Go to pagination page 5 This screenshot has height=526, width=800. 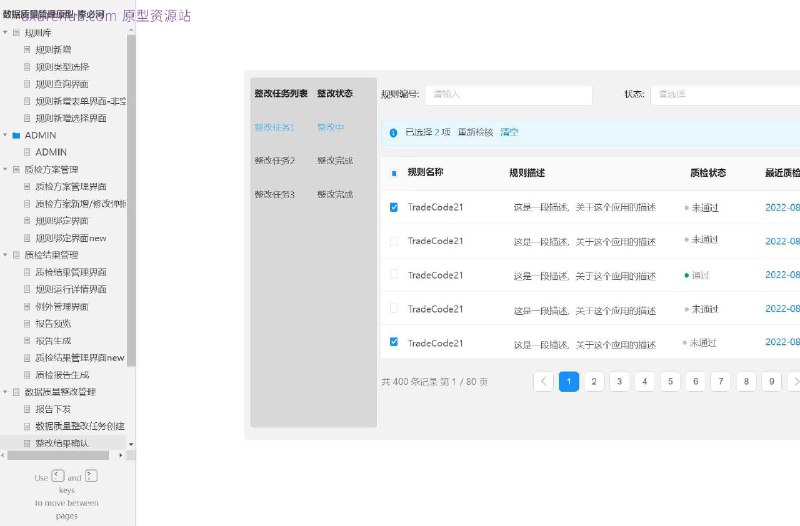pyautogui.click(x=670, y=382)
